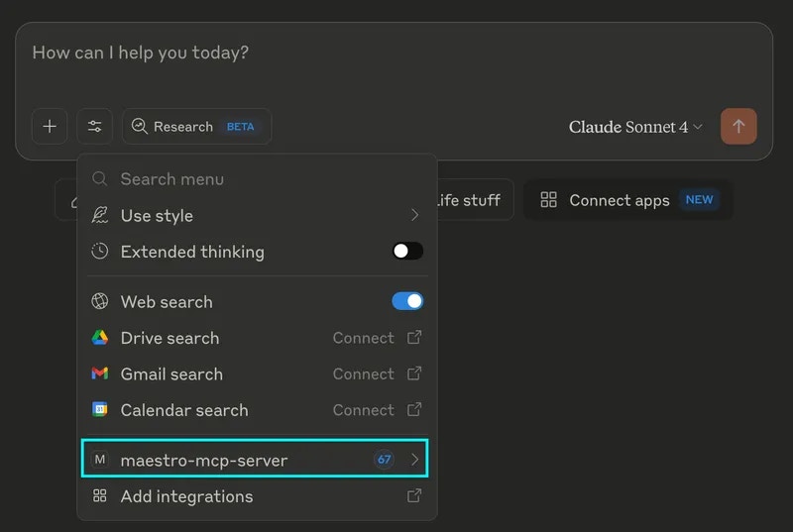
Task: Click the Connect apps button
Action: pyautogui.click(x=627, y=200)
